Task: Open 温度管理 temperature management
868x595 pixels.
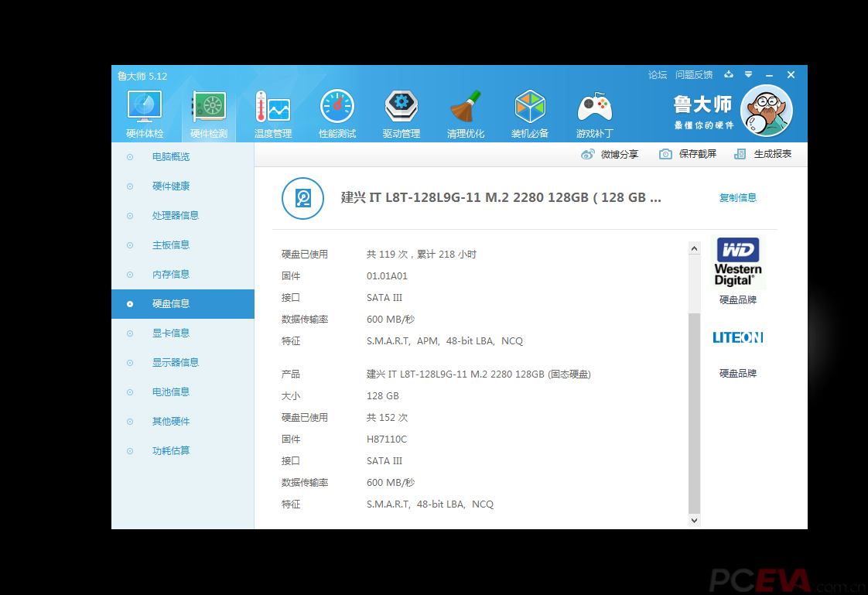Action: coord(273,114)
